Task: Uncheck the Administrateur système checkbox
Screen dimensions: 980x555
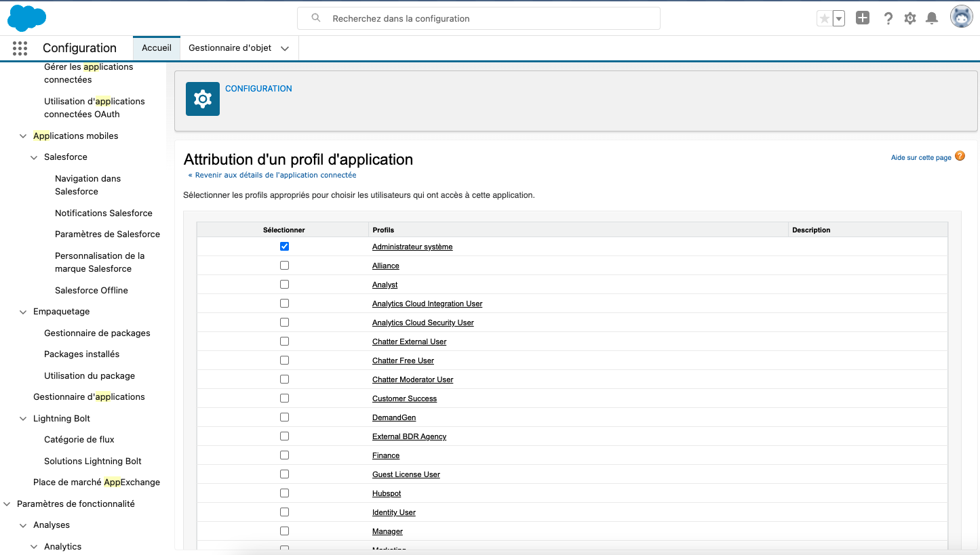Action: [284, 247]
